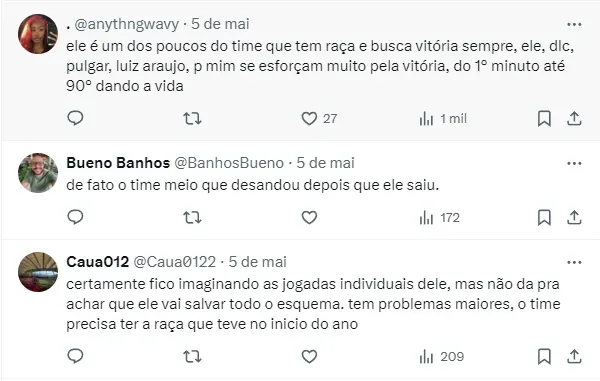Open the Bueno Banhos profile name
600x381 pixels.
point(118,163)
